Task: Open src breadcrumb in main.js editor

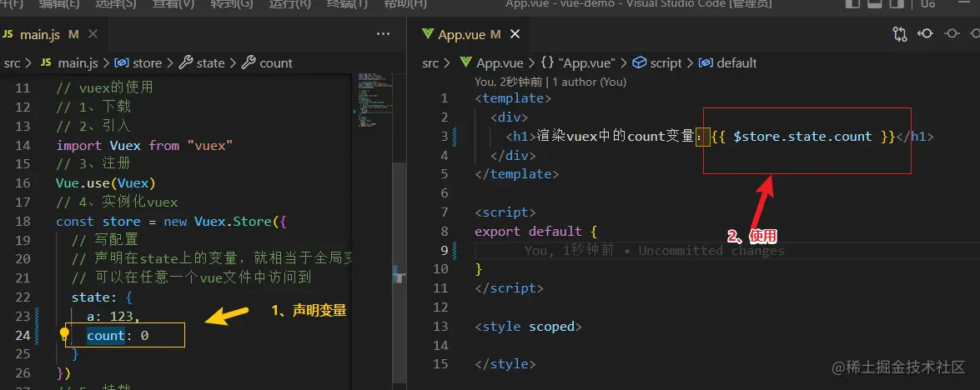Action: pyautogui.click(x=12, y=63)
